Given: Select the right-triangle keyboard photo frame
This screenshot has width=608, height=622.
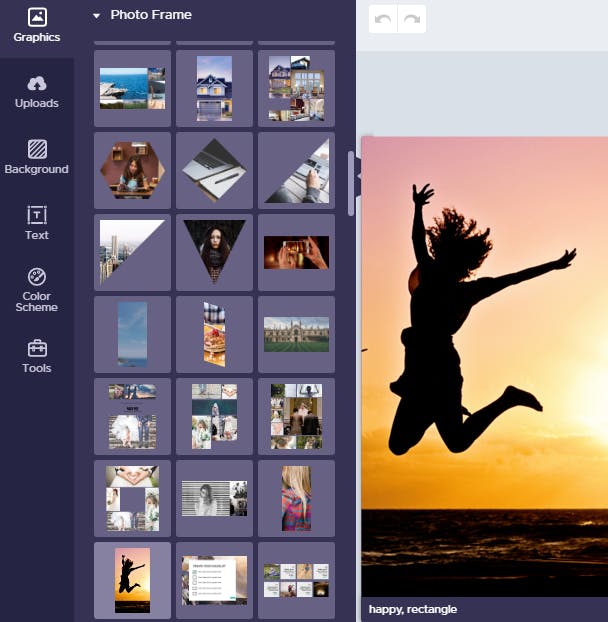Looking at the screenshot, I should (296, 170).
